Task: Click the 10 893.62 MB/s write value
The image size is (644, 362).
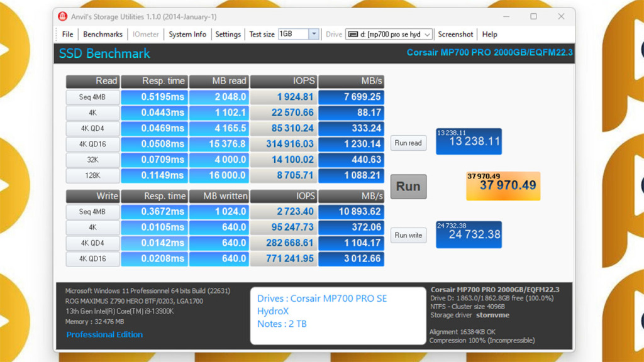Action: click(x=351, y=212)
